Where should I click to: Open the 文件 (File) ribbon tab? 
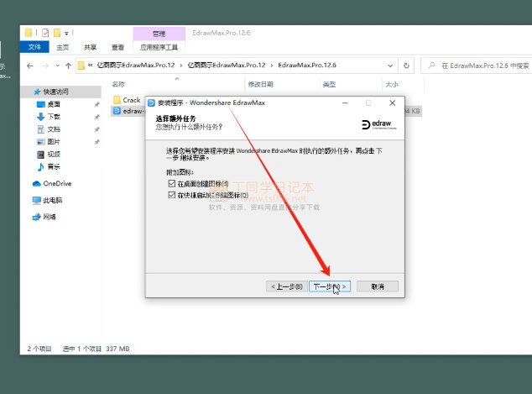click(x=34, y=48)
